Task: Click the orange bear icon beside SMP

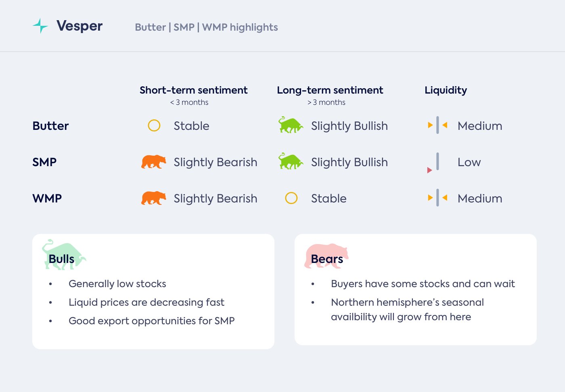Action: tap(153, 162)
